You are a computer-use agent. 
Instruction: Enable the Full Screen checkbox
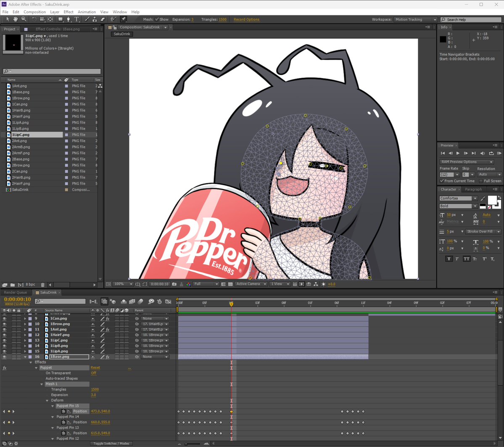[x=481, y=181]
